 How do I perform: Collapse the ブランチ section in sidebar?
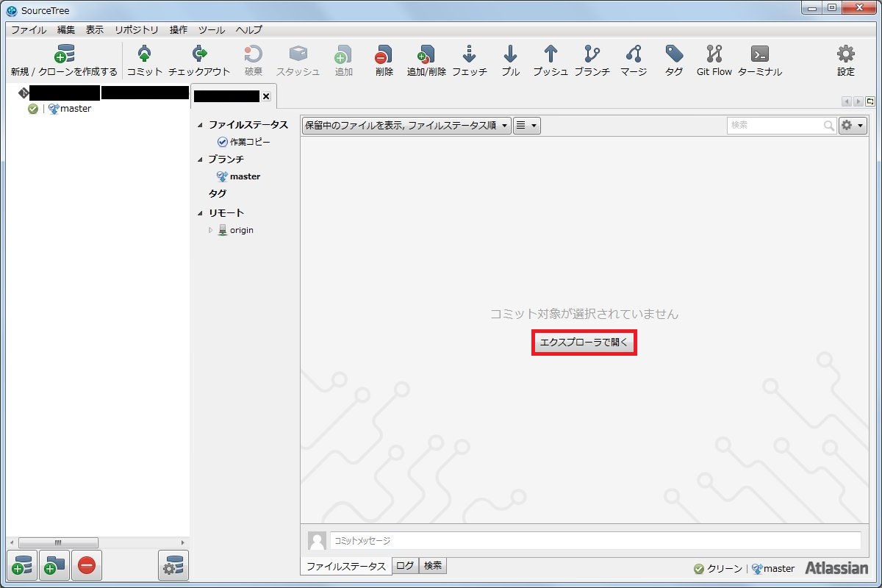tap(200, 159)
